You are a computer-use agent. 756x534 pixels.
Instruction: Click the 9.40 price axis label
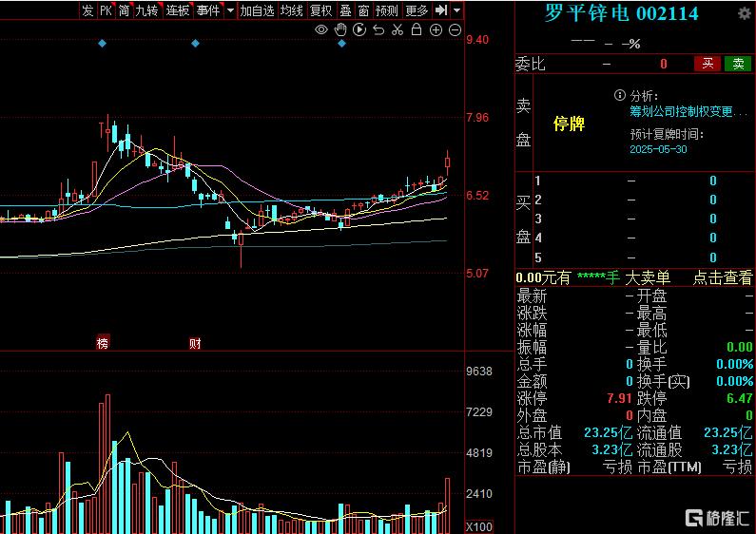pos(477,40)
